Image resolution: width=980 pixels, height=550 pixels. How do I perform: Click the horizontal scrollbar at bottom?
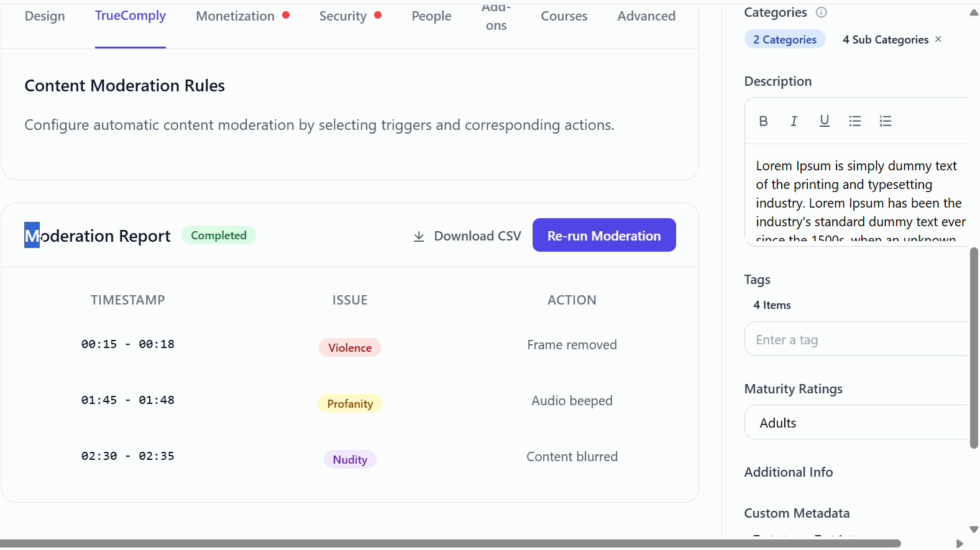pos(451,544)
